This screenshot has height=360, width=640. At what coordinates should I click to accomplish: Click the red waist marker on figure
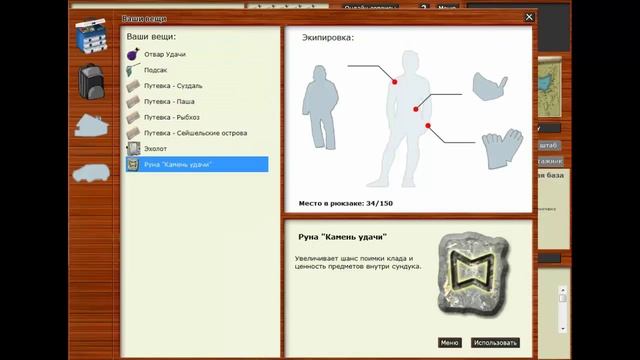coord(416,109)
